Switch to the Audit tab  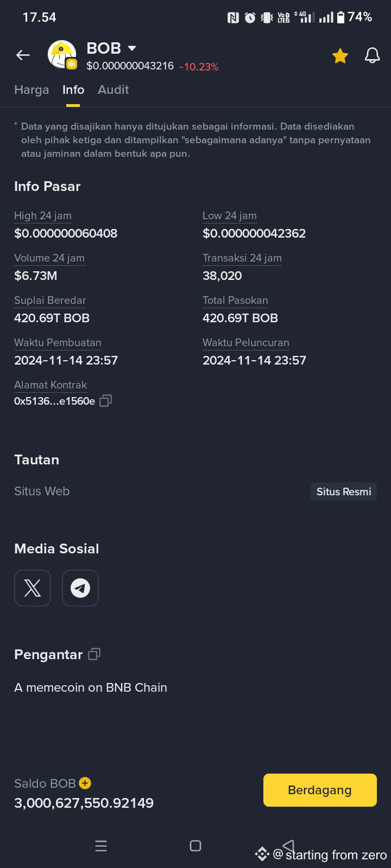113,90
